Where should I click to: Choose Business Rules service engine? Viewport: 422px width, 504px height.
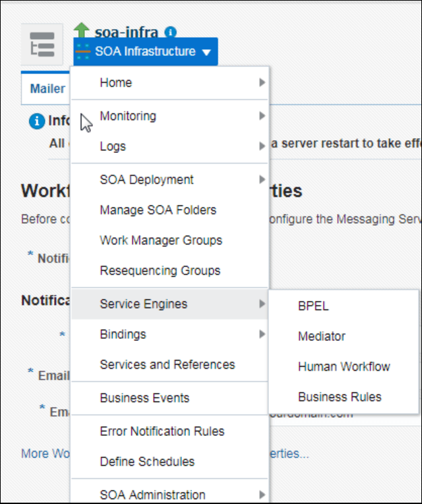point(344,397)
